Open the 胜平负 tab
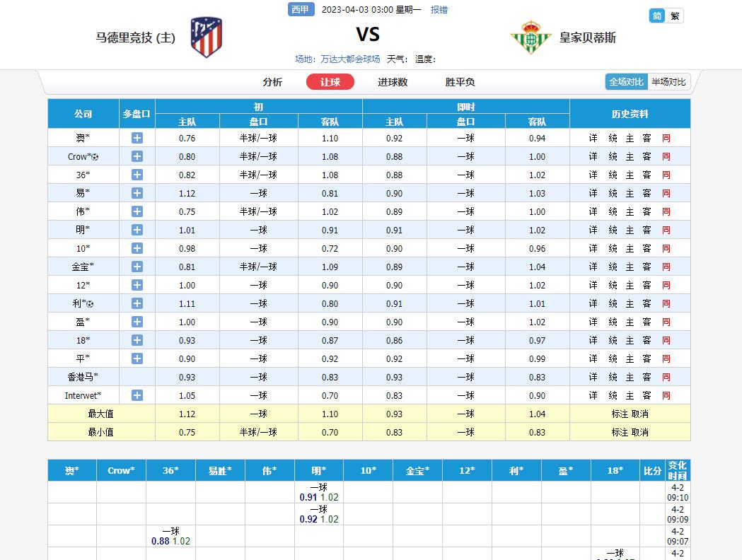This screenshot has width=742, height=560. pyautogui.click(x=460, y=82)
